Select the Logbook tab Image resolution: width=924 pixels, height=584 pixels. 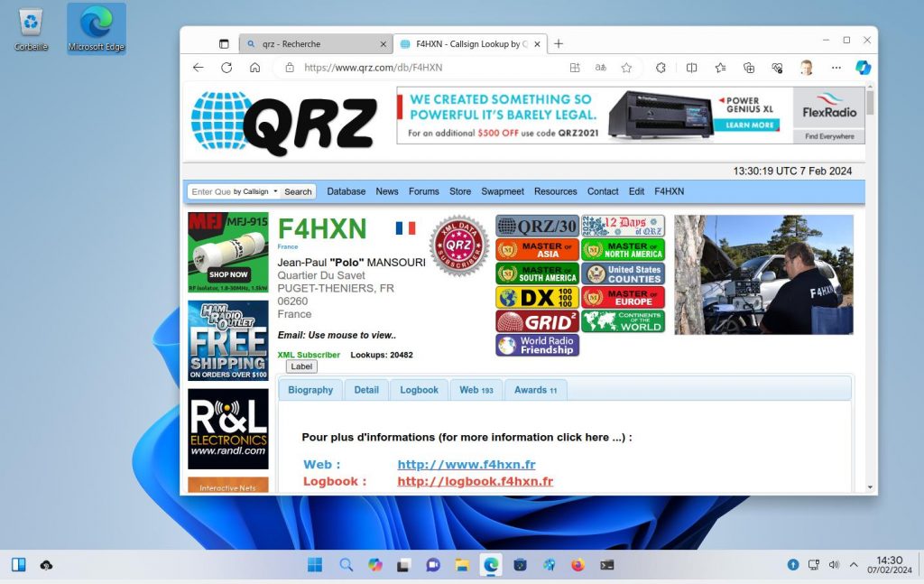click(419, 390)
